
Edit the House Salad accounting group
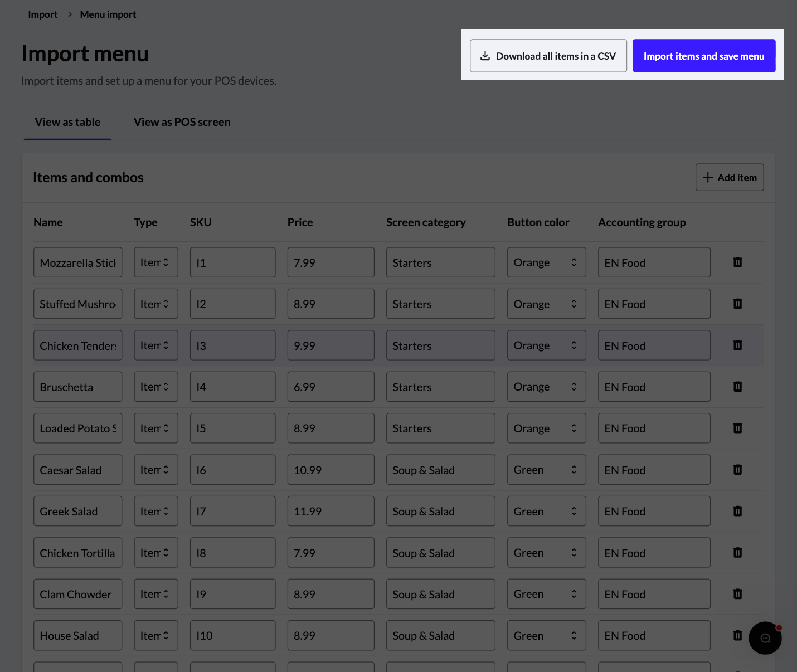tap(654, 635)
